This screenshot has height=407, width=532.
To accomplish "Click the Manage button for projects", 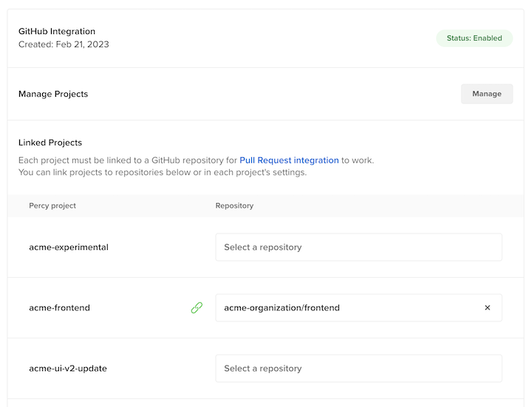I will coord(486,94).
